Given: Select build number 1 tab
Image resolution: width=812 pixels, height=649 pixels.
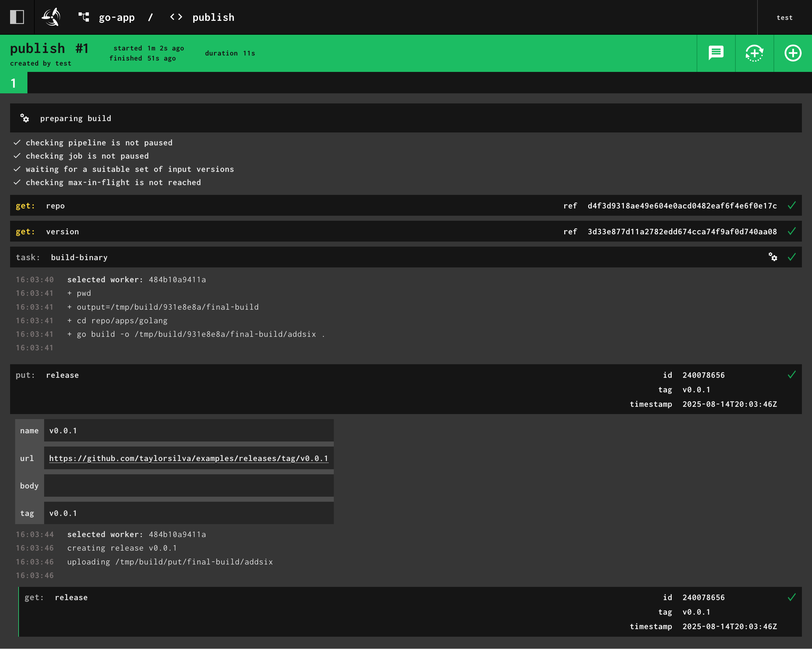Looking at the screenshot, I should pyautogui.click(x=14, y=83).
